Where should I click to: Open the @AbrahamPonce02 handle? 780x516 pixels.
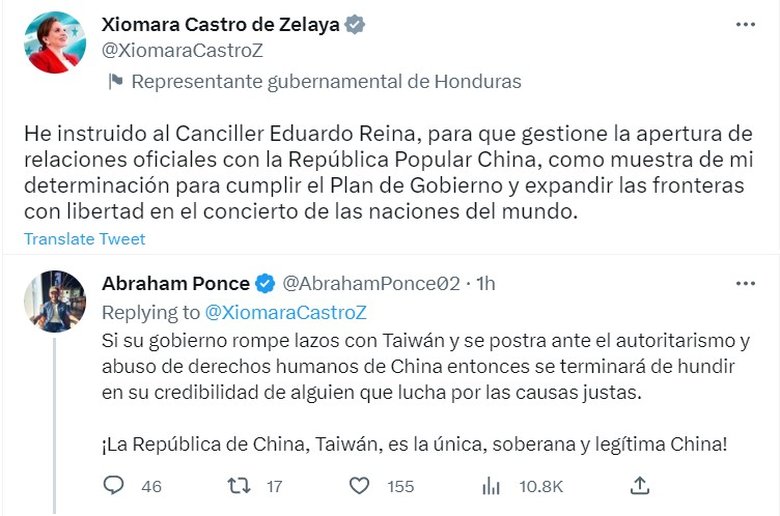click(x=371, y=284)
